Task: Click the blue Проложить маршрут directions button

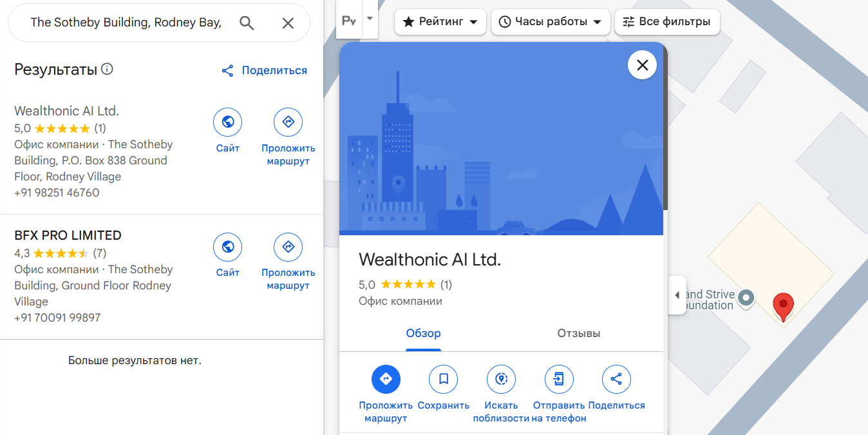Action: point(386,380)
